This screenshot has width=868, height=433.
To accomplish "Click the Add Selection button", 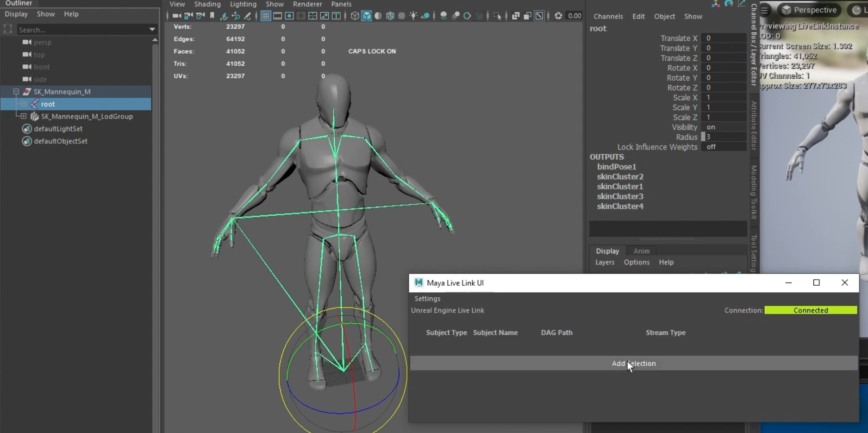I will 633,364.
